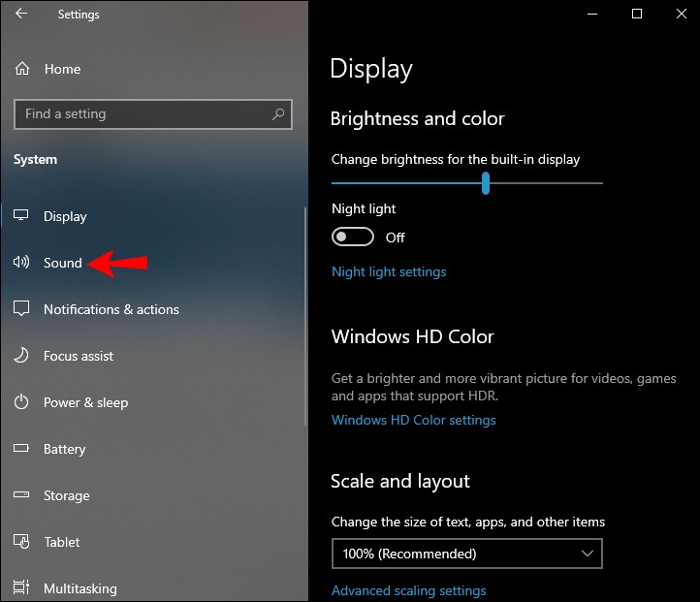Click the 'Brightness and color' heading
Viewport: 700px width, 602px height.
[x=418, y=118]
